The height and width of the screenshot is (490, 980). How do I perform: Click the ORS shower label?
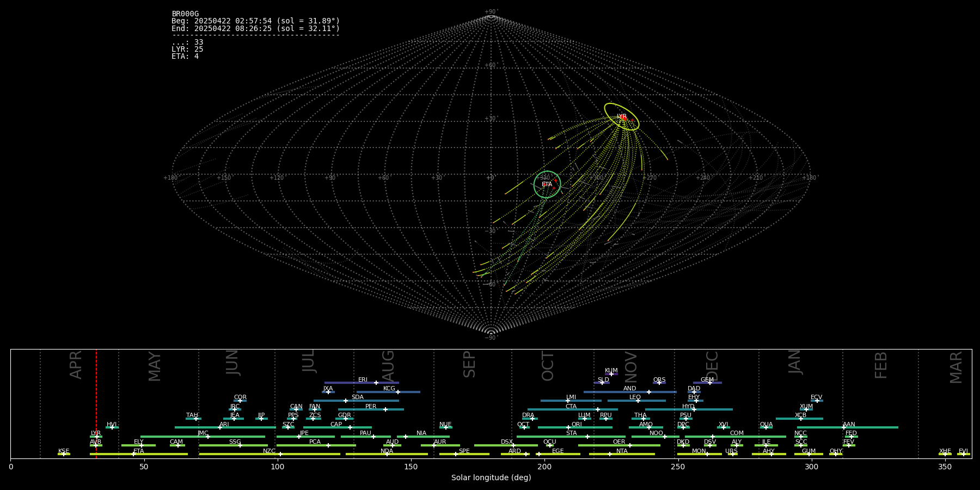659,380
